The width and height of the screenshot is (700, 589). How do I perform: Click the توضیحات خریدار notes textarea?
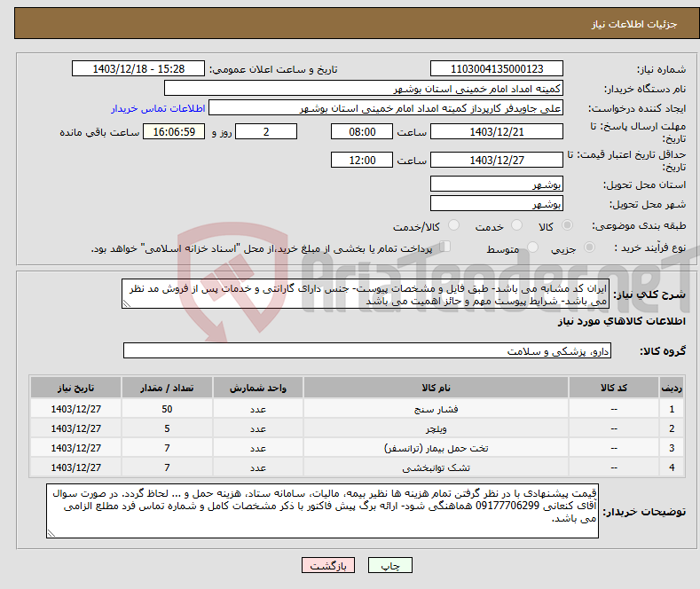[x=322, y=511]
